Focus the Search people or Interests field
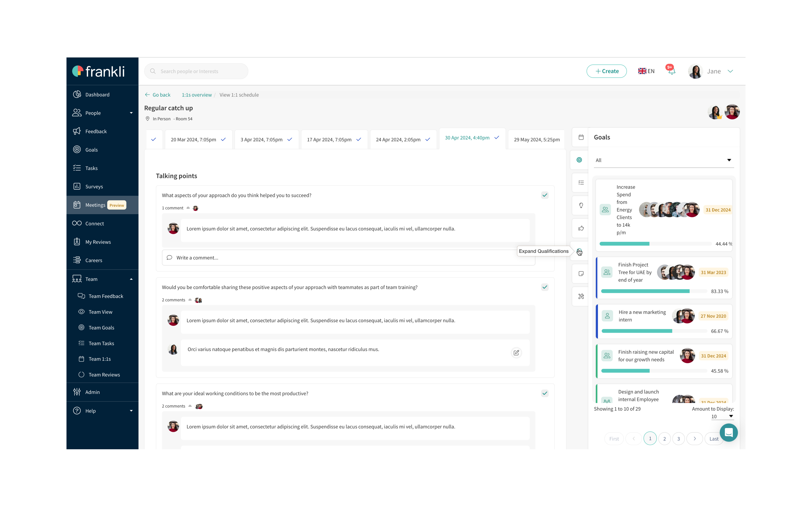Viewport: 812px width, 506px height. tap(196, 71)
